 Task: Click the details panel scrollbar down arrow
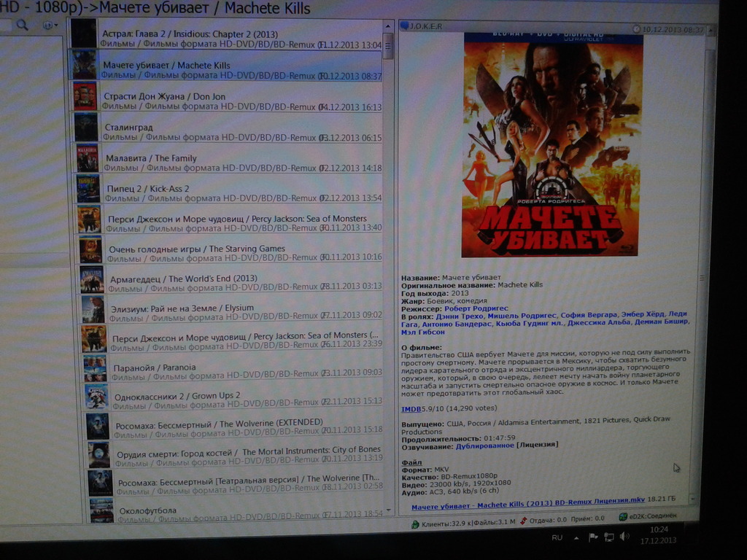(693, 499)
